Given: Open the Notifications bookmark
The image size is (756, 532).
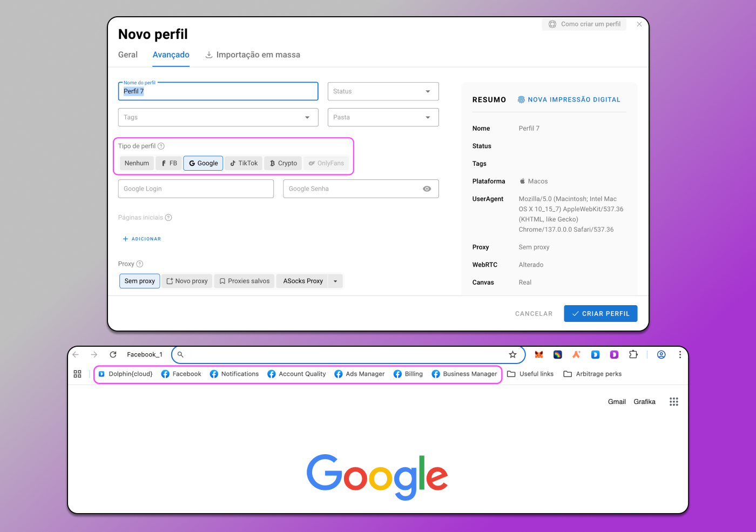Looking at the screenshot, I should (234, 374).
